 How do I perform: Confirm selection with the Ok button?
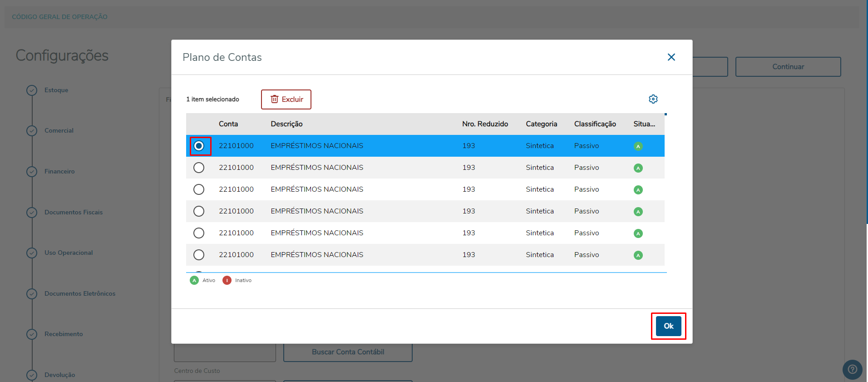(x=669, y=326)
